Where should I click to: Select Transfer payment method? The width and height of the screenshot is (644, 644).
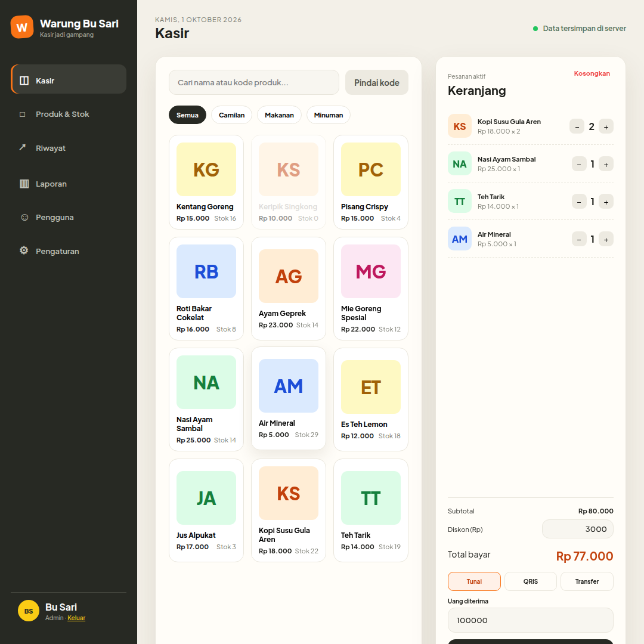(x=587, y=581)
